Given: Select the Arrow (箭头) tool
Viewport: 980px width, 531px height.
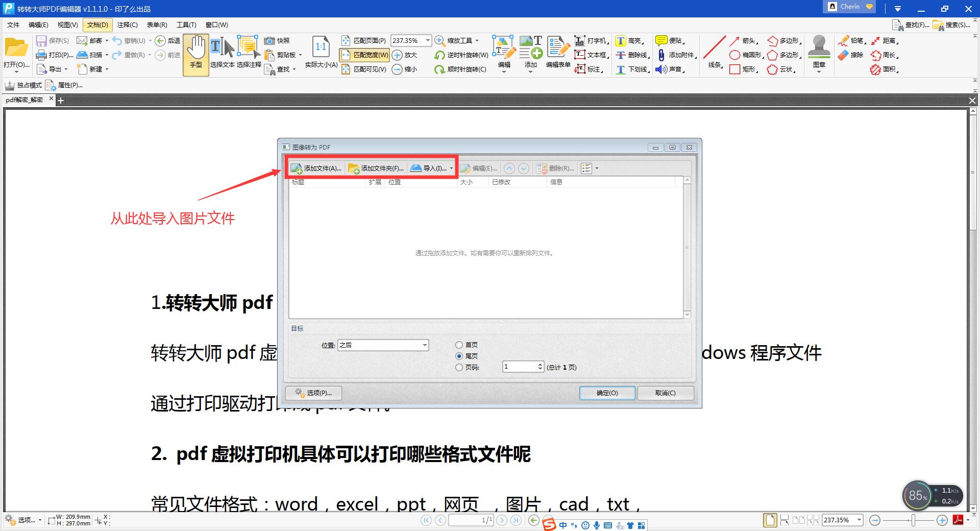Looking at the screenshot, I should [744, 40].
